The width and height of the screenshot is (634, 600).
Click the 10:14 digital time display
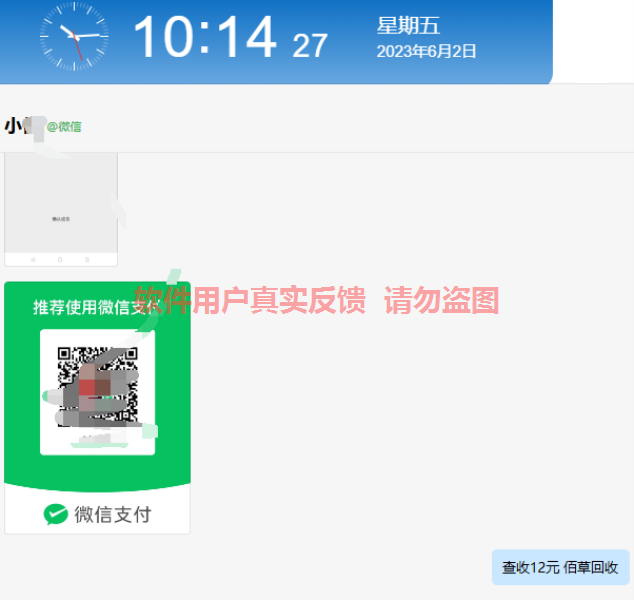click(x=205, y=37)
